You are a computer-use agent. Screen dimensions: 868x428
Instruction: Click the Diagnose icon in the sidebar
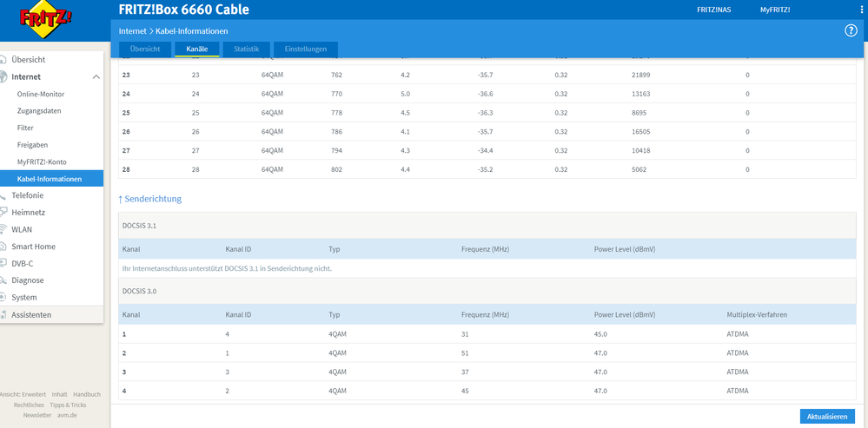coord(4,280)
